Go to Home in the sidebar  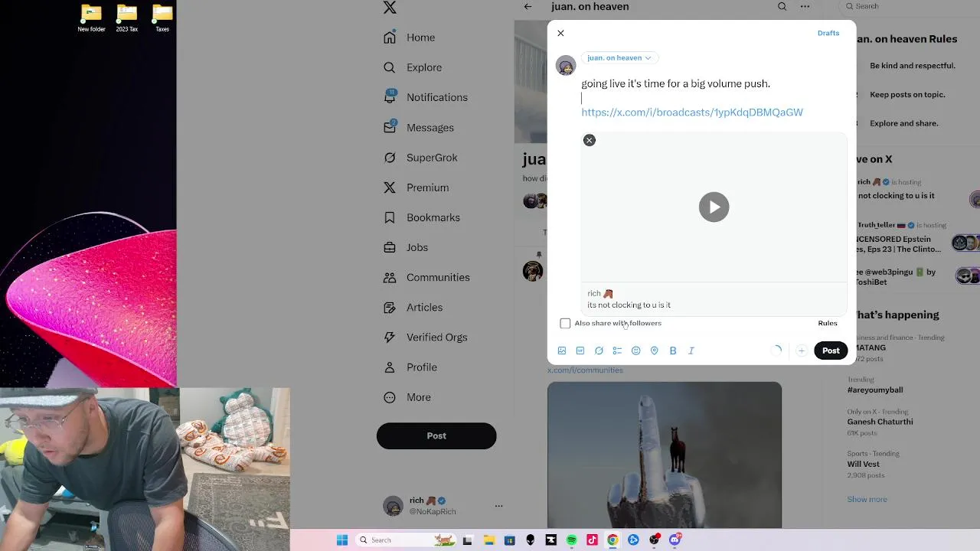(410, 37)
